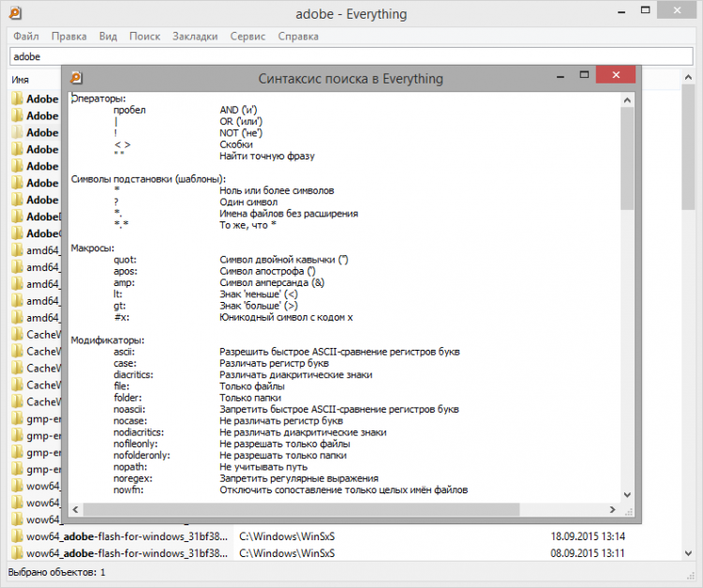Click the nofolderonly: modifier entry
Screen dimensions: 703x588
[x=142, y=455]
